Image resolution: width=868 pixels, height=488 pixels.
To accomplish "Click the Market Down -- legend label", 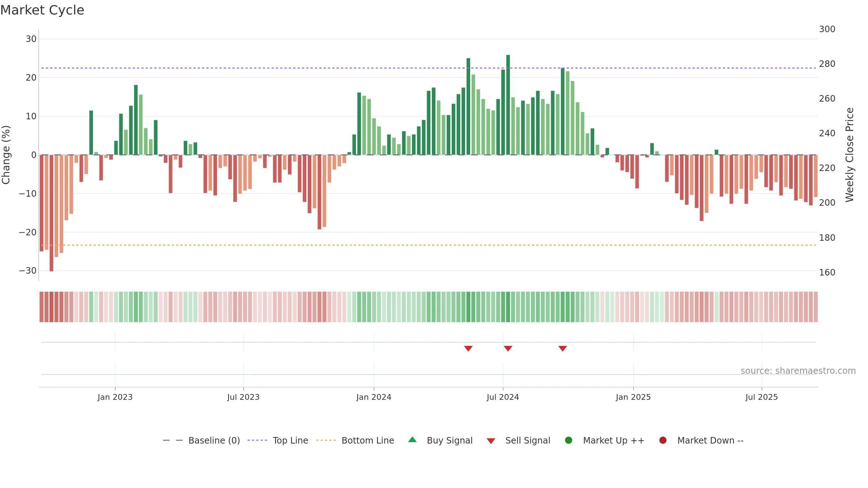I will pyautogui.click(x=710, y=441).
